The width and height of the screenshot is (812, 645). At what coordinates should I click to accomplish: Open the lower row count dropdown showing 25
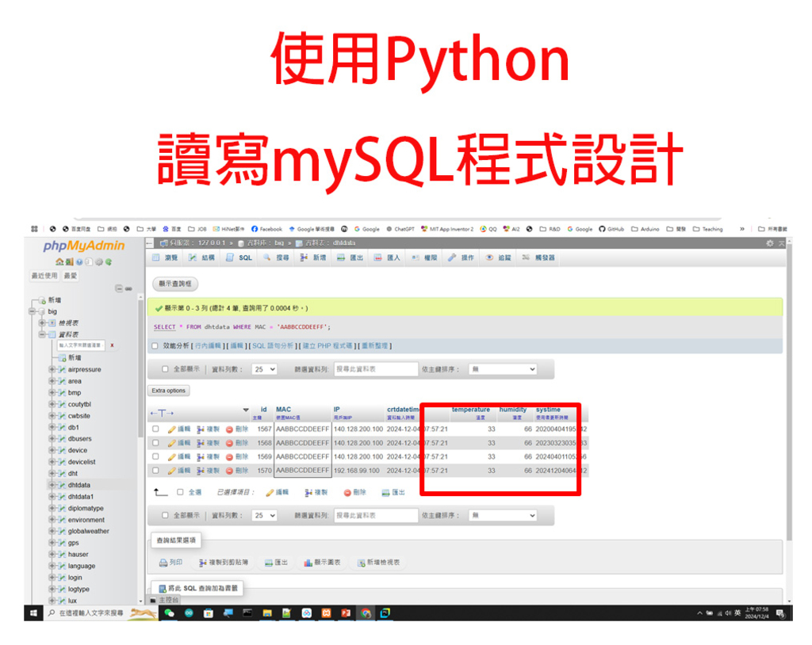[265, 516]
